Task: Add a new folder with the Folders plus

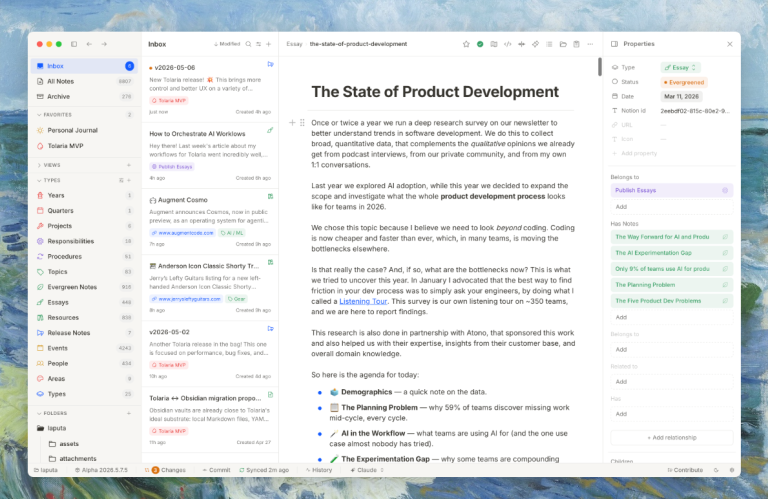Action: (x=129, y=413)
